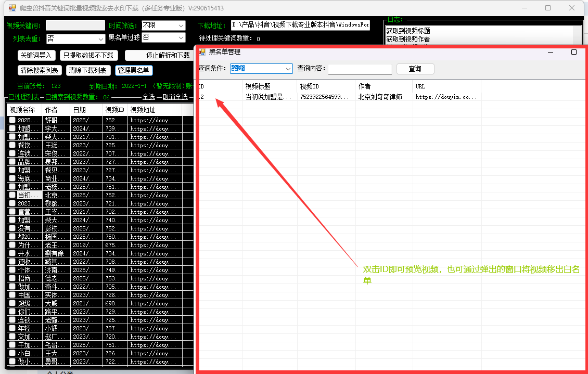Click the 查询 button in blacklist dialog
Screen dimensions: 588x374
coord(415,69)
